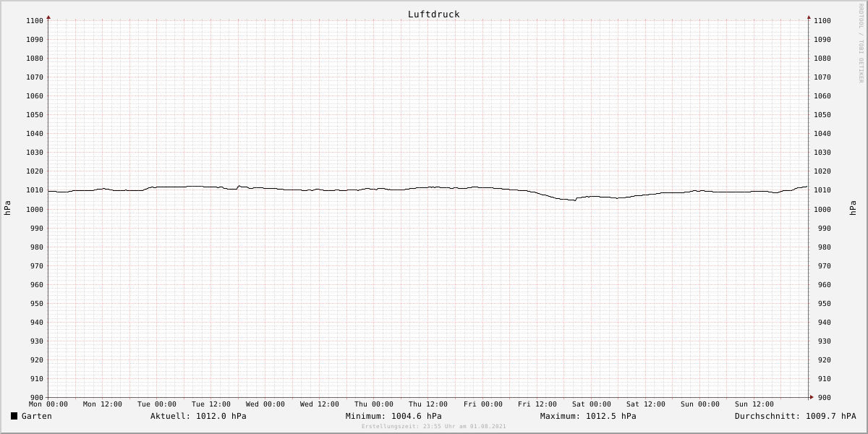Select the Garten legend label
868x434 pixels.
point(37,416)
